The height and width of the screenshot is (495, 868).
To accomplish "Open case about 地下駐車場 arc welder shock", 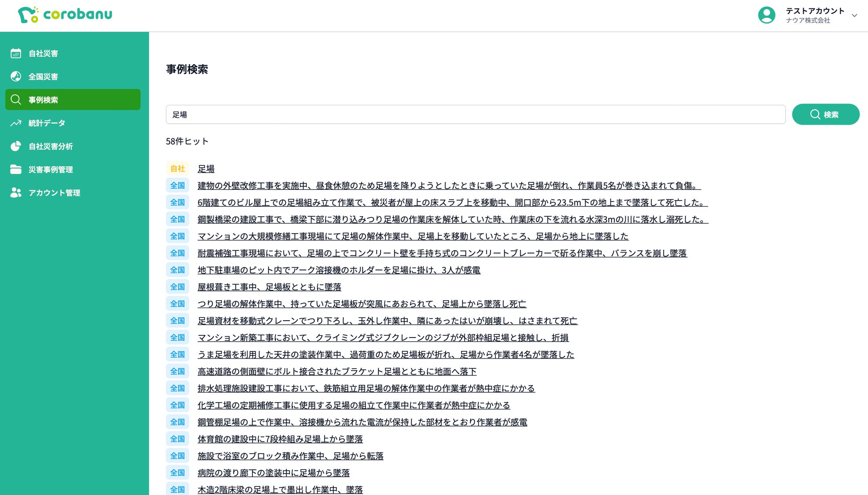I will point(339,270).
